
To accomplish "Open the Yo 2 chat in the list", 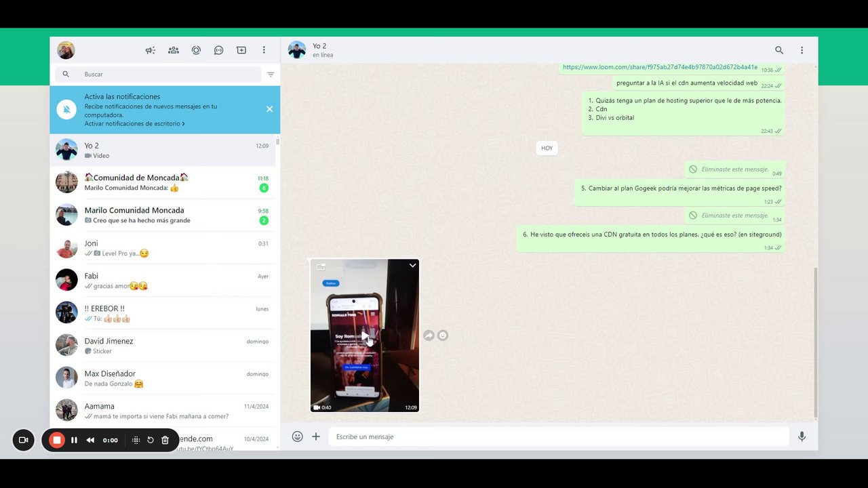I will click(163, 150).
